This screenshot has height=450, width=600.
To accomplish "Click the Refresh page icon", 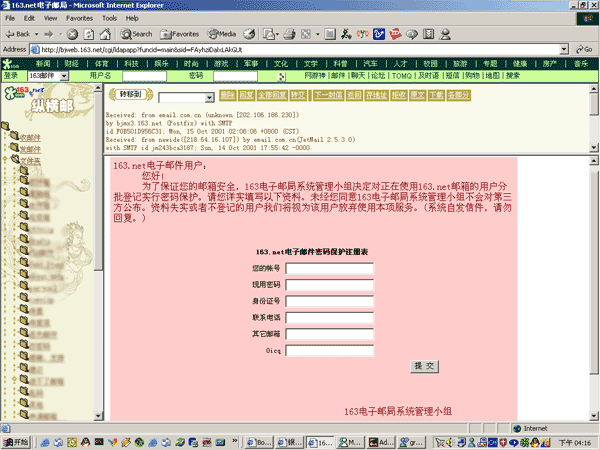I will [89, 34].
